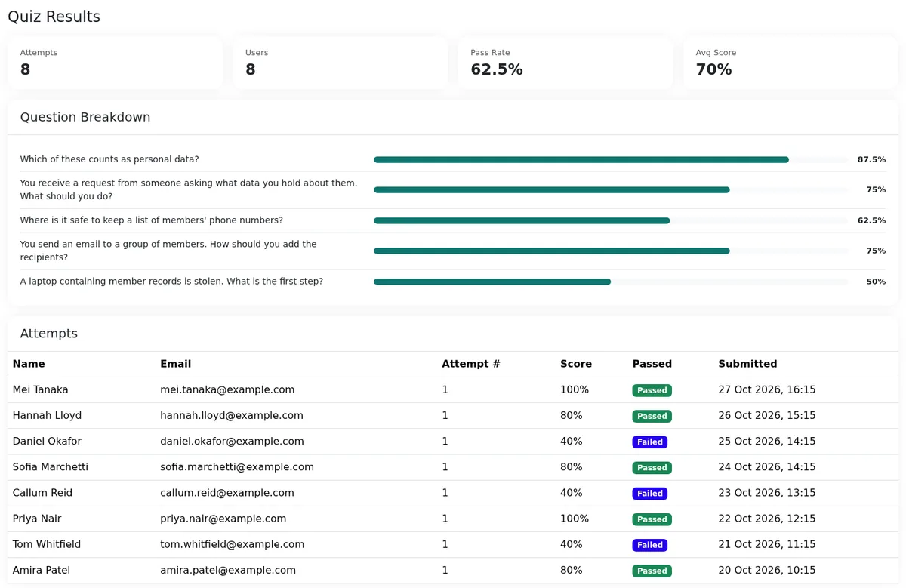Click the Attempt # column header
The width and height of the screenshot is (906, 588).
point(471,364)
